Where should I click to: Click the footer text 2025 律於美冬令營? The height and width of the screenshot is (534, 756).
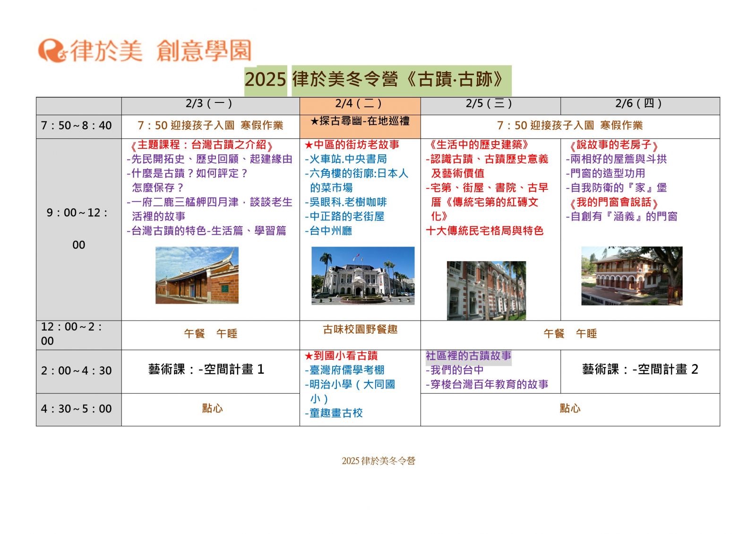coord(378,461)
